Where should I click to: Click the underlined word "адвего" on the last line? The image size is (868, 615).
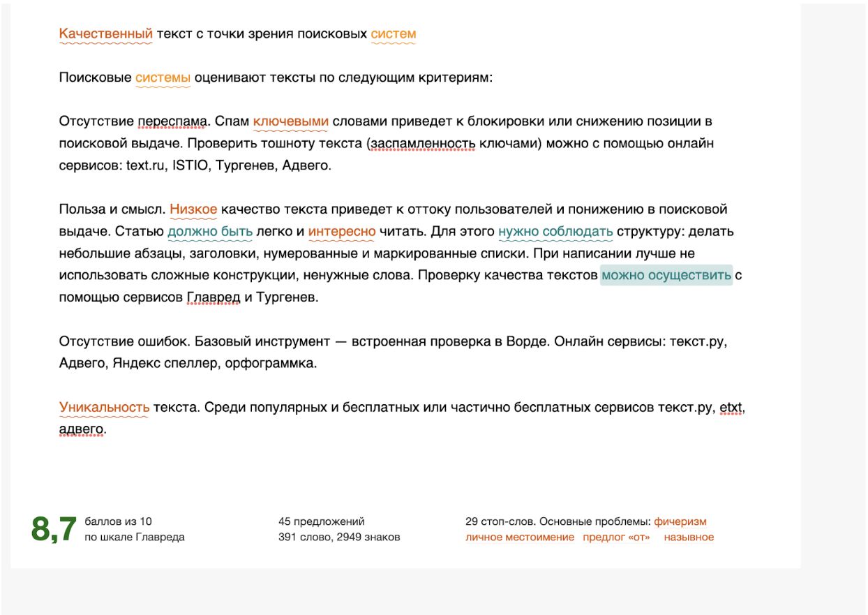coord(82,429)
